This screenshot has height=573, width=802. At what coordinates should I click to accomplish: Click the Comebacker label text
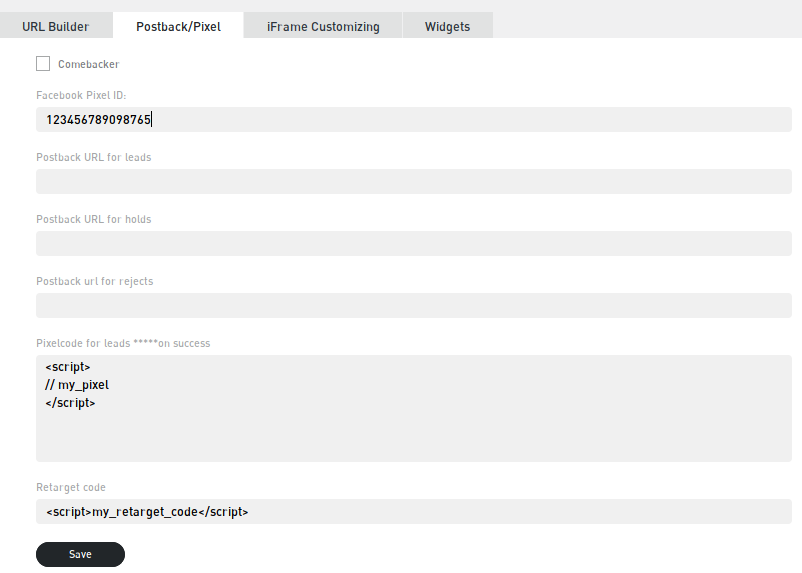tap(88, 64)
